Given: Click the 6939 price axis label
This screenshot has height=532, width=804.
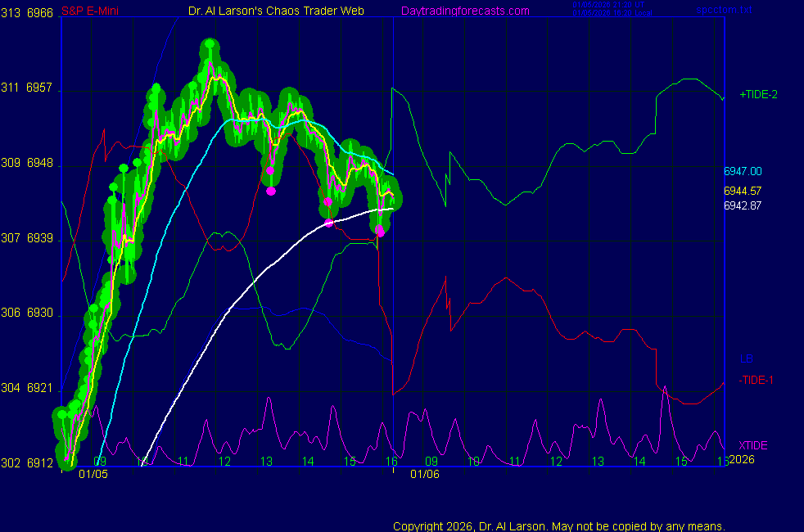Looking at the screenshot, I should [39, 238].
